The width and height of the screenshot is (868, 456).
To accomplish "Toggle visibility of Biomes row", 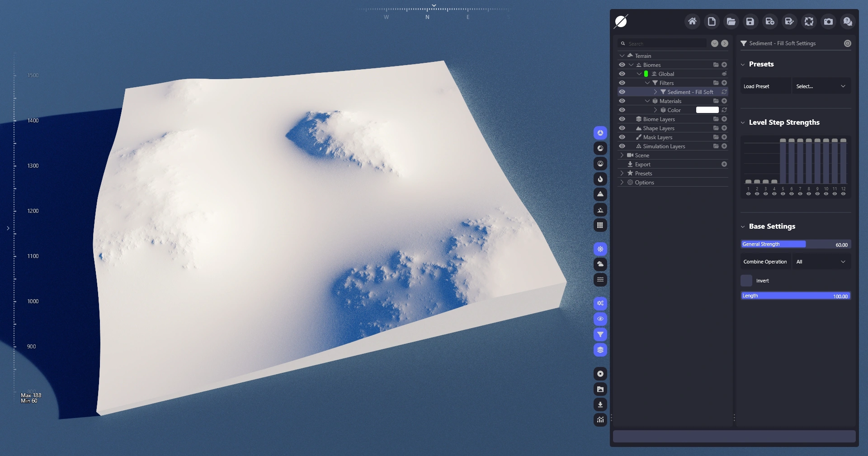I will 622,65.
